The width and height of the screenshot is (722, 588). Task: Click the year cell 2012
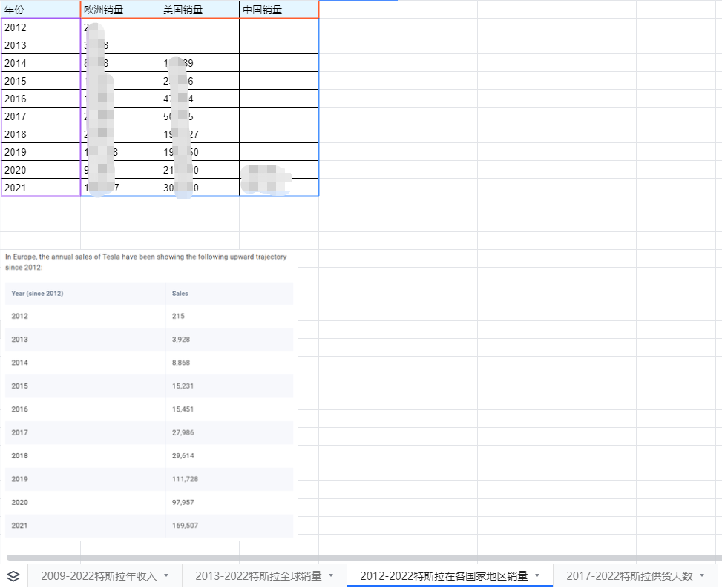click(41, 27)
